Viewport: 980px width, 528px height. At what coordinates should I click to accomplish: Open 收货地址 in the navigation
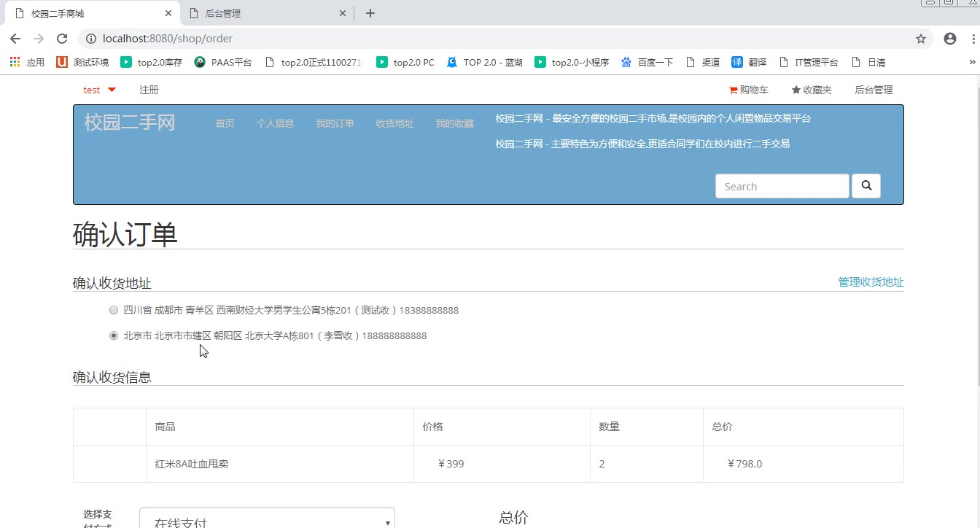click(x=394, y=123)
